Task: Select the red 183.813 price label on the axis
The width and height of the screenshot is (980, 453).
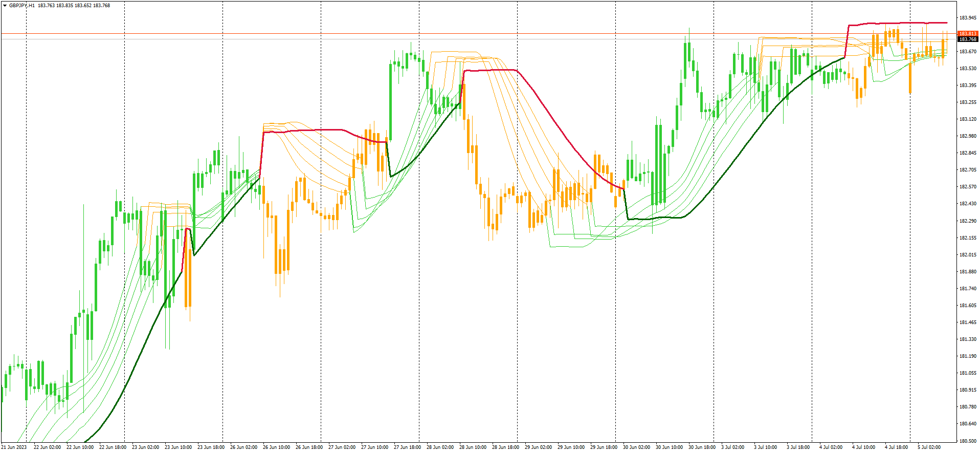Action: click(x=968, y=34)
